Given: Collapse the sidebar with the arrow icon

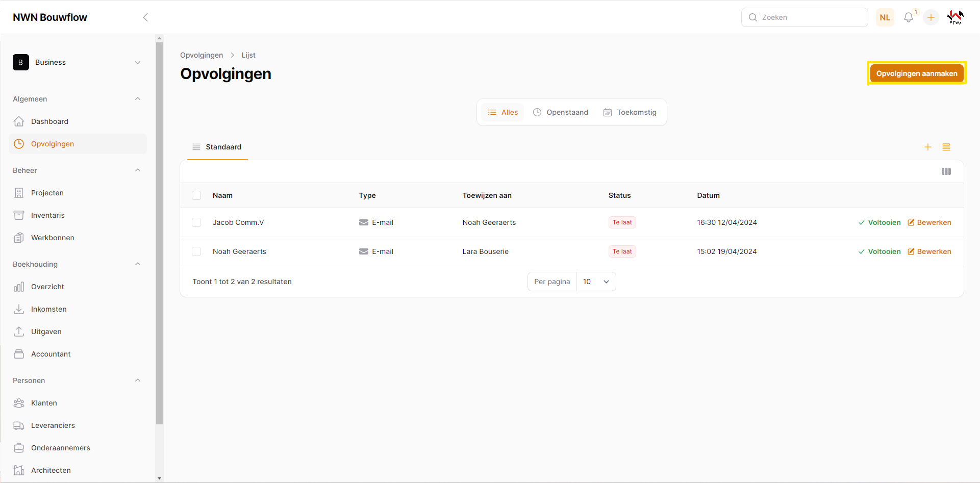Looking at the screenshot, I should coord(145,17).
